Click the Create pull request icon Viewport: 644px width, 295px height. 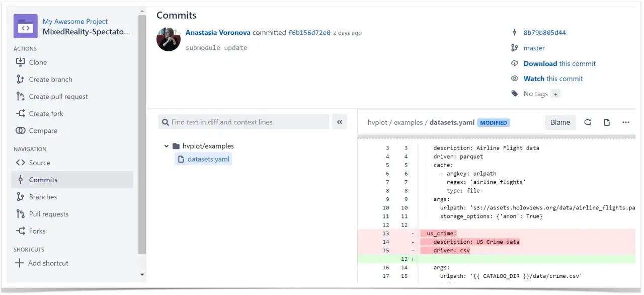(20, 96)
